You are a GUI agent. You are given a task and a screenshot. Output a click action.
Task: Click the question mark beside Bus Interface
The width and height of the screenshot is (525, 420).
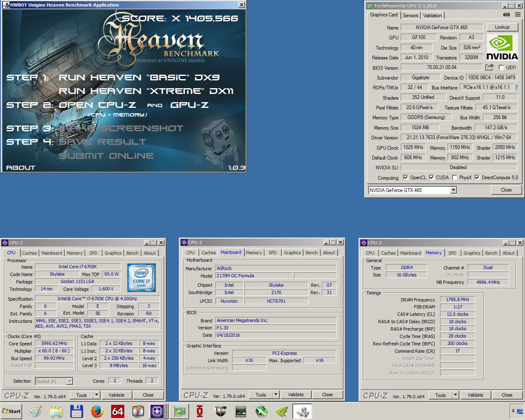click(516, 87)
